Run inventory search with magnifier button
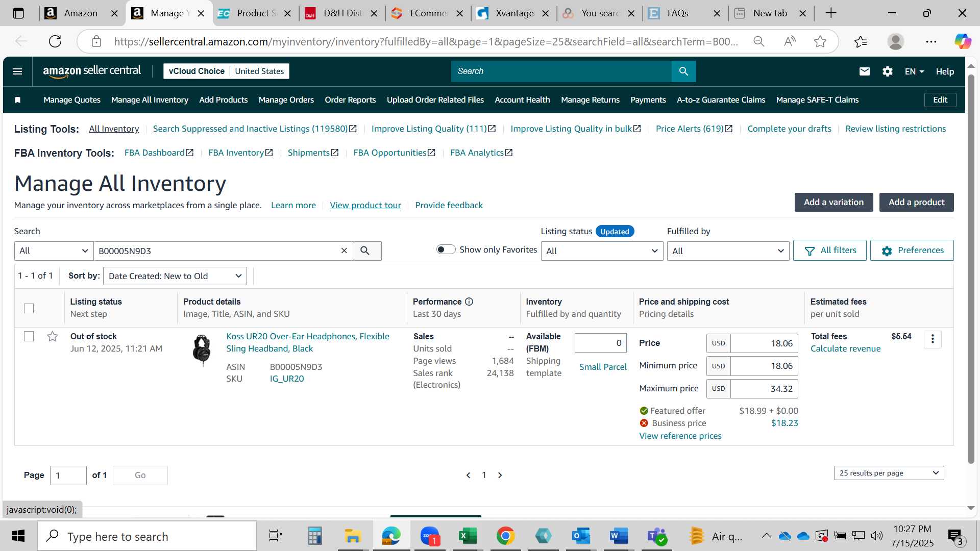Image resolution: width=980 pixels, height=551 pixels. (x=367, y=251)
